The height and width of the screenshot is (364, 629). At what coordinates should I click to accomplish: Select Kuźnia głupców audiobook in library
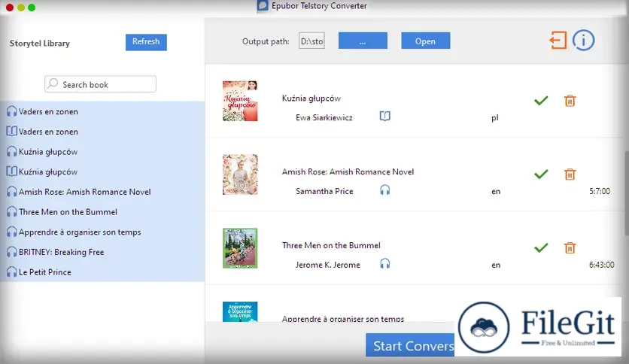(102, 151)
